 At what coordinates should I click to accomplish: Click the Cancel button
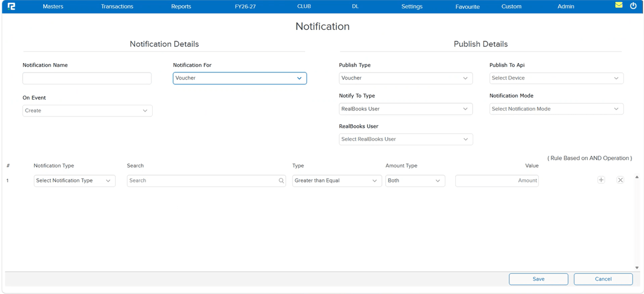(x=603, y=279)
